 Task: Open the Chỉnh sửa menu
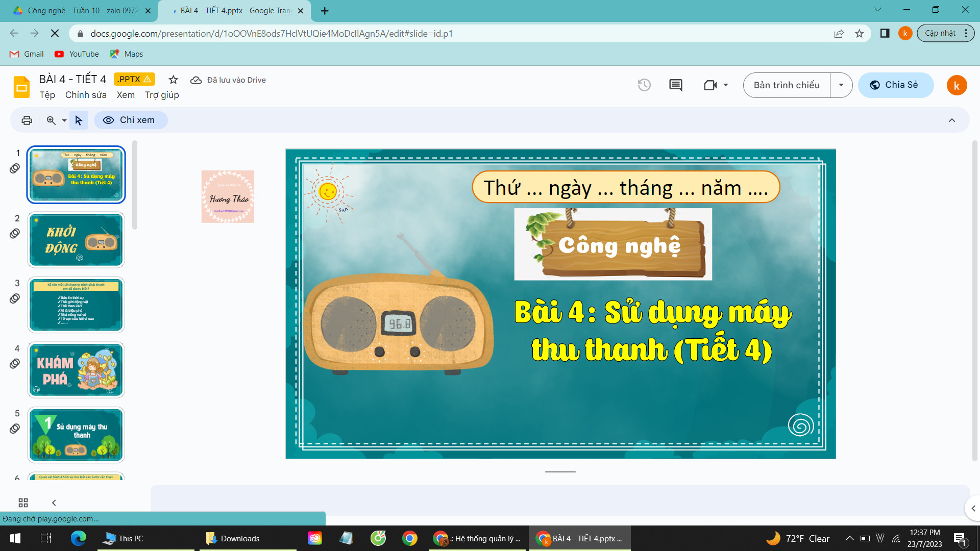tap(86, 95)
